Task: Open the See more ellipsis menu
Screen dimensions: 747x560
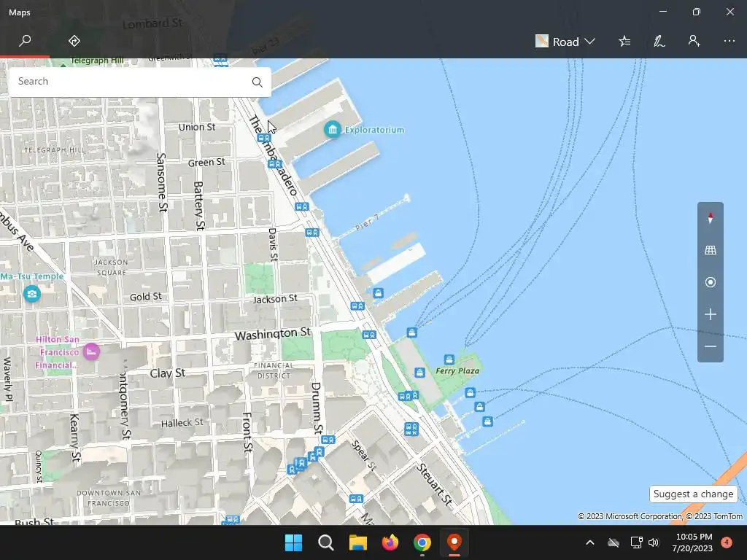Action: point(729,41)
